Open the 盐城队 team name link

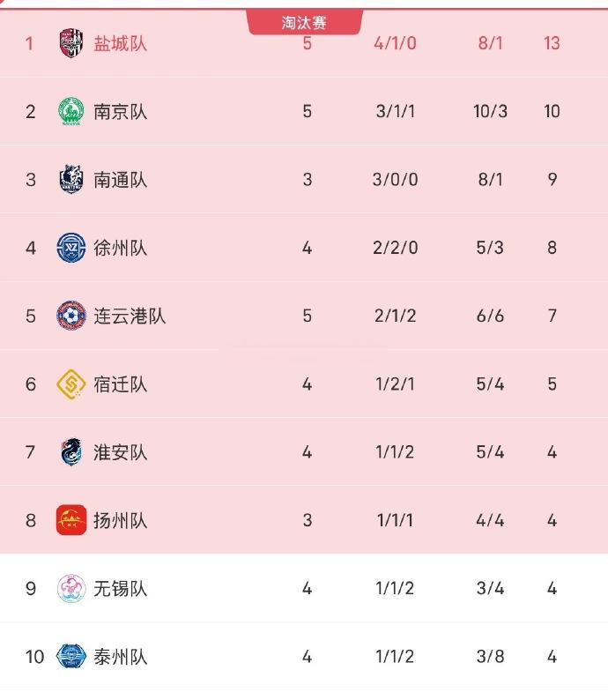point(121,43)
